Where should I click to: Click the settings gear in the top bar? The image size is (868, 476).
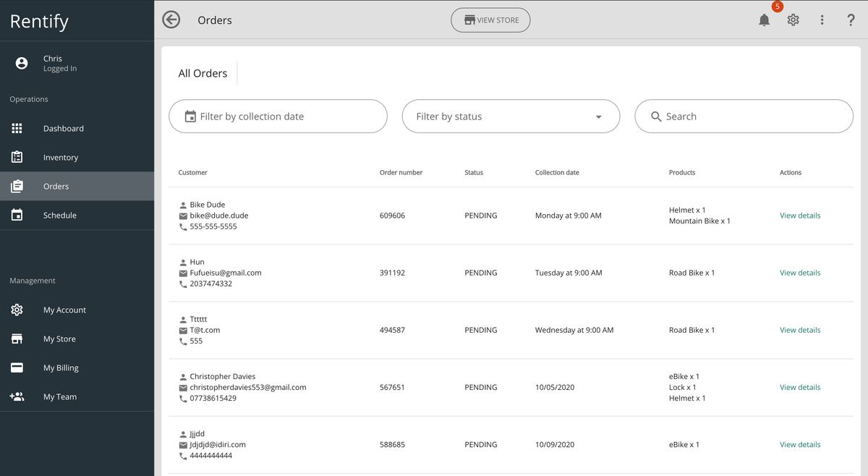point(793,20)
